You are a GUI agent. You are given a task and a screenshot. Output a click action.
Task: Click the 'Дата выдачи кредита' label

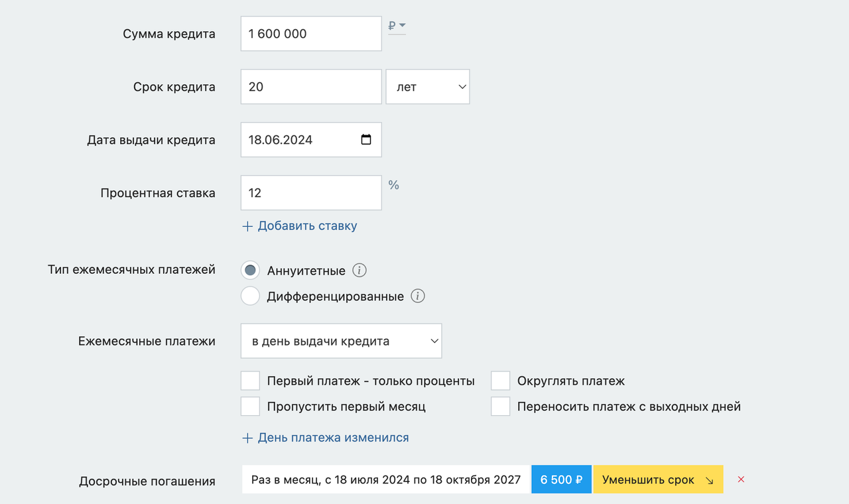[151, 140]
